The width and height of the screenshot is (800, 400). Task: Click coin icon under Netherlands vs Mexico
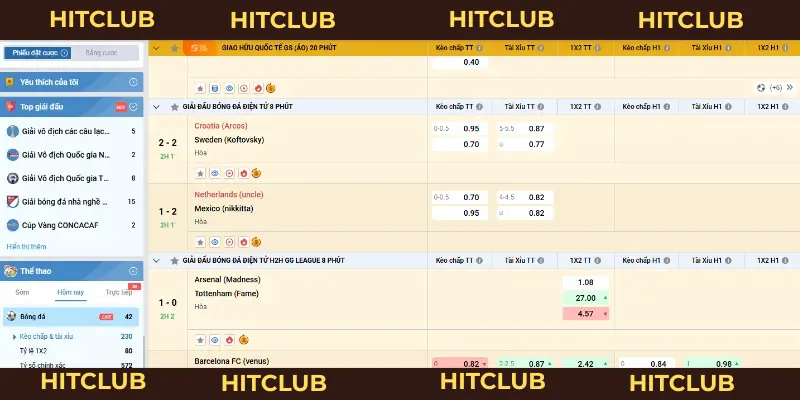256,241
